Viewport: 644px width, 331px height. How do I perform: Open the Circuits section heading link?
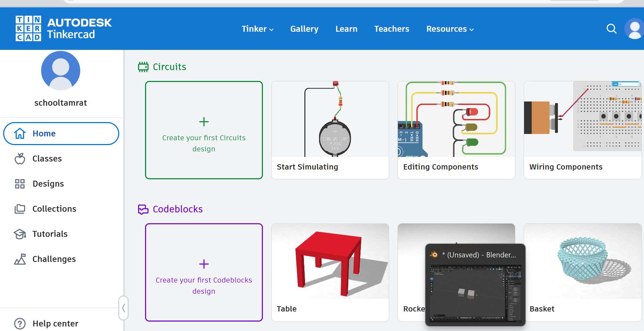tap(169, 67)
